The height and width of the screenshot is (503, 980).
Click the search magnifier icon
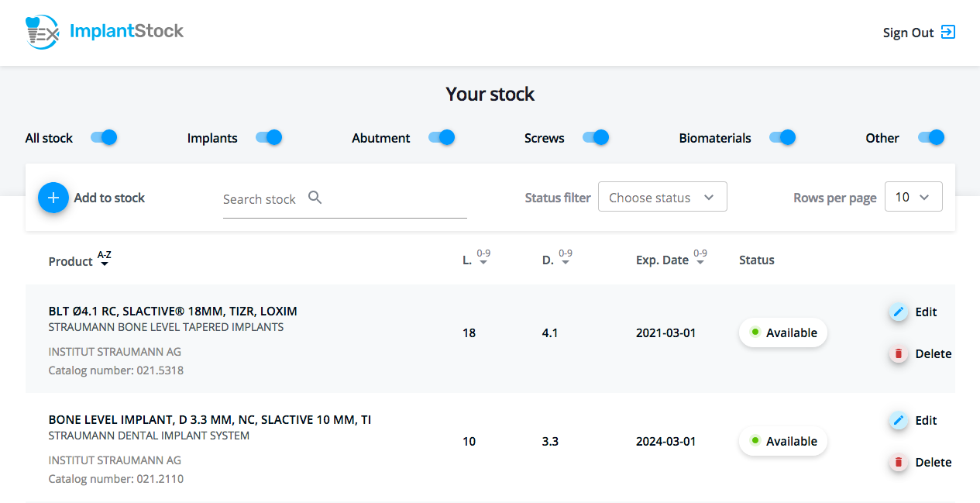[315, 198]
